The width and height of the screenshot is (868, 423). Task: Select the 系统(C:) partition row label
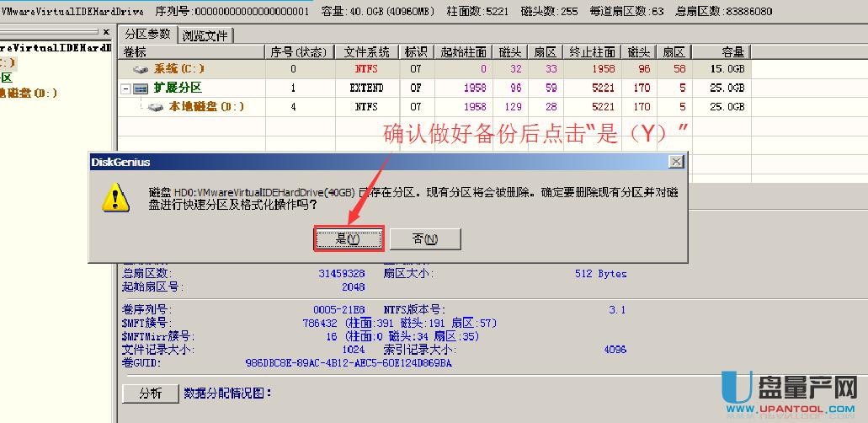(178, 70)
